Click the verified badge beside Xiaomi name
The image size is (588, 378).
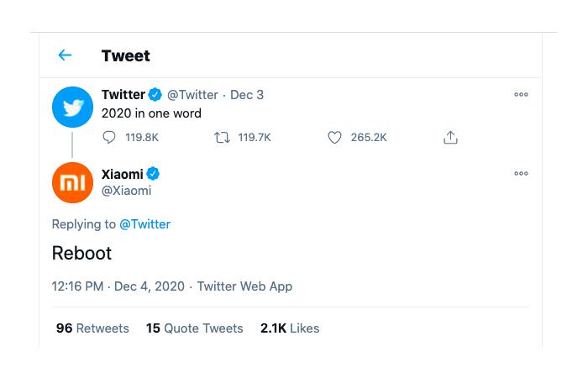click(153, 174)
